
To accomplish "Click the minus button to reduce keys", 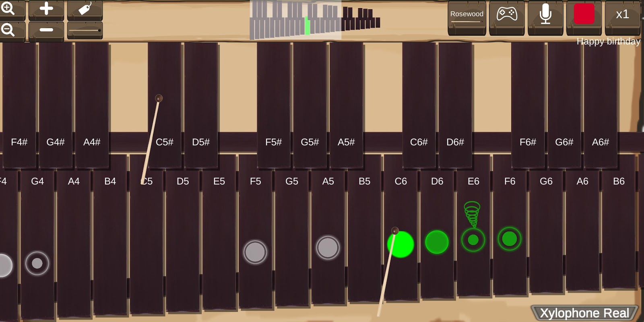I will pos(46,30).
